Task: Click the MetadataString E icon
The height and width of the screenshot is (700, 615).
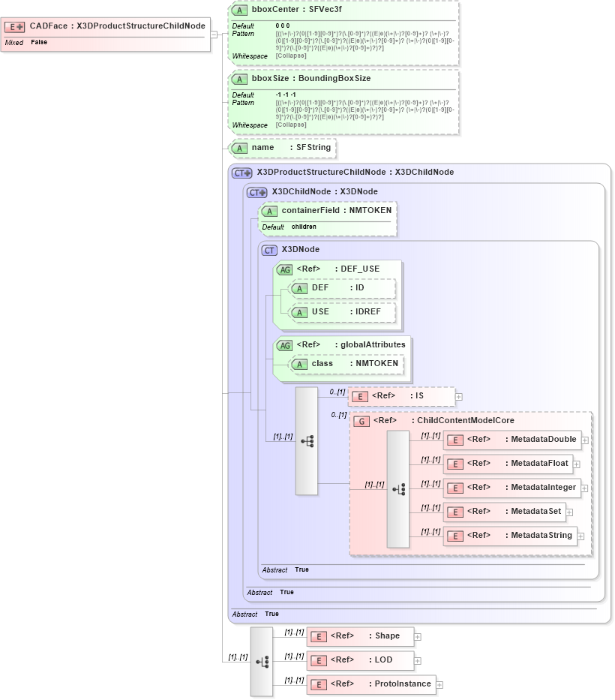Action: (x=455, y=536)
